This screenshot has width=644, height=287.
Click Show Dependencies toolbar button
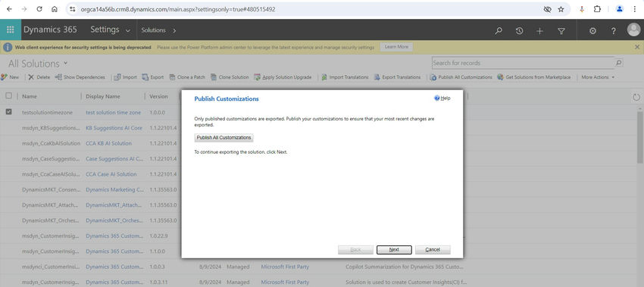[x=80, y=77]
